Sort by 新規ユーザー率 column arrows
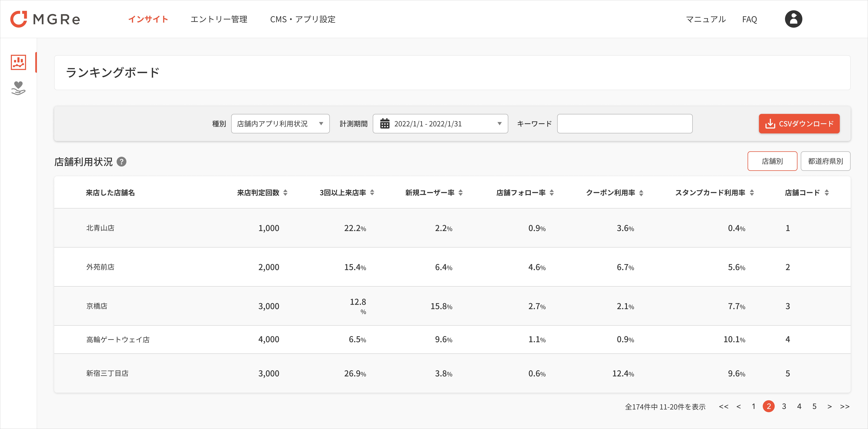This screenshot has height=429, width=868. pos(461,193)
